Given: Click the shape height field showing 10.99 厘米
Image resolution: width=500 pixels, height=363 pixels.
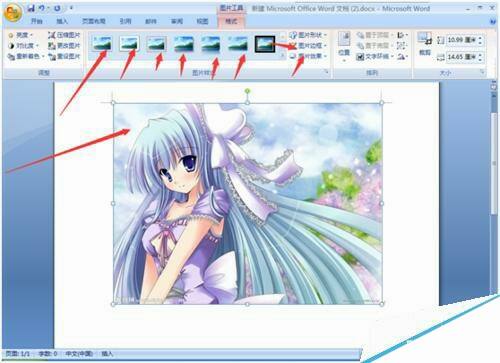Looking at the screenshot, I should tap(461, 40).
